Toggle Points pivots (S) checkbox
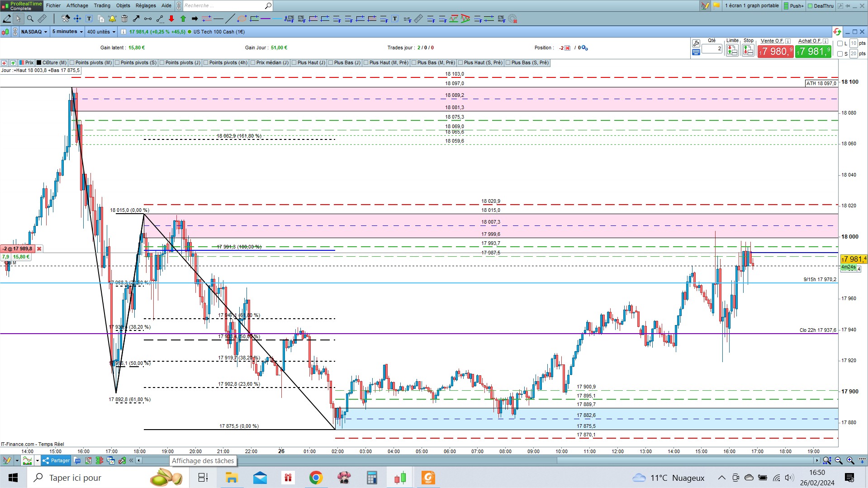 (x=118, y=63)
